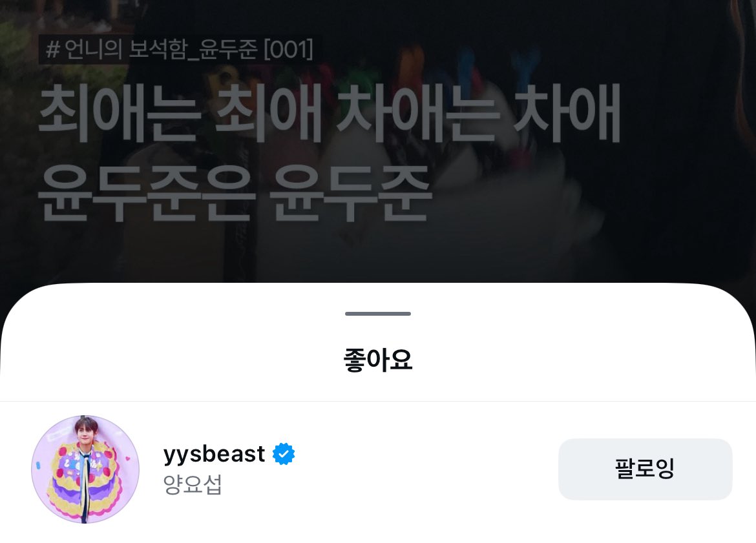The width and height of the screenshot is (756, 543).
Task: Click the dimmed headline 최애는 최애 차애는 차애
Action: coord(330,114)
